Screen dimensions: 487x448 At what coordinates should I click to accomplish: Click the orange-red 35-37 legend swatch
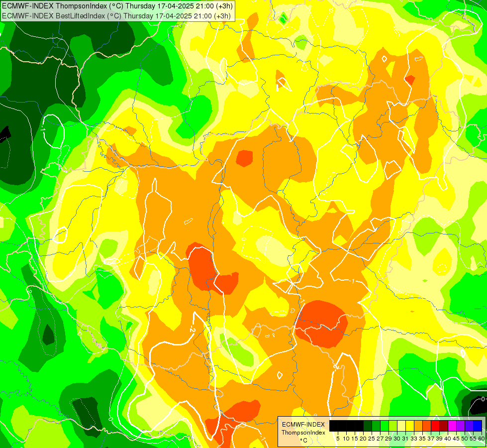point(427,426)
